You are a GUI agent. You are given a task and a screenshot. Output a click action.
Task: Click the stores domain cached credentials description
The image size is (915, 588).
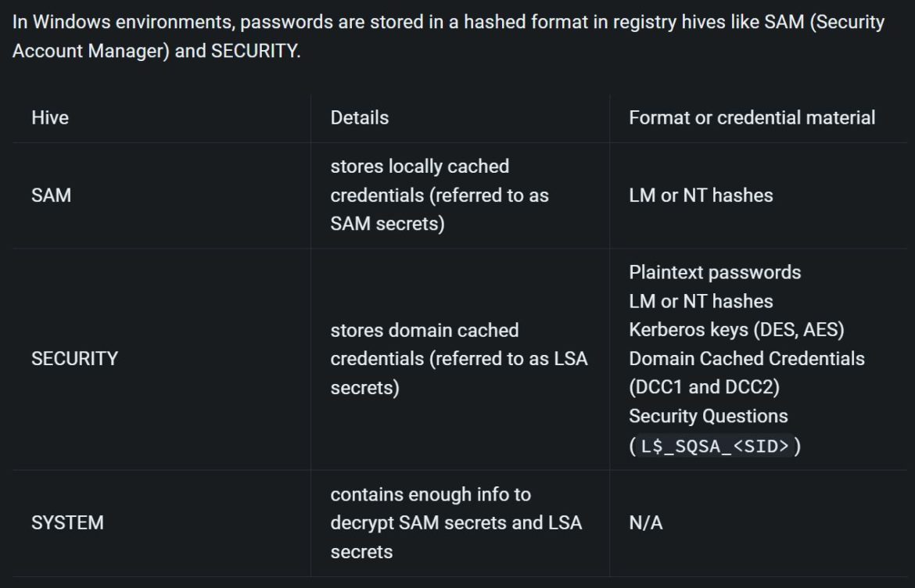(x=458, y=359)
